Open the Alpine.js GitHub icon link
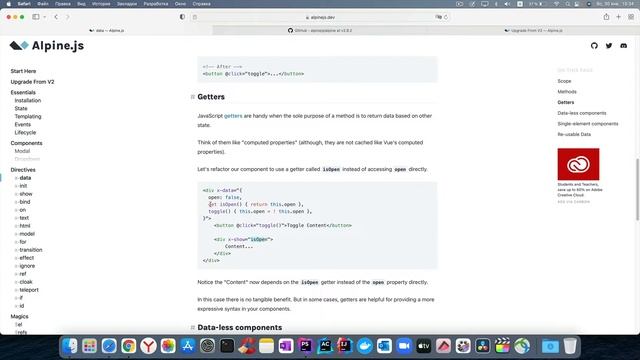The image size is (640, 360). point(594,46)
